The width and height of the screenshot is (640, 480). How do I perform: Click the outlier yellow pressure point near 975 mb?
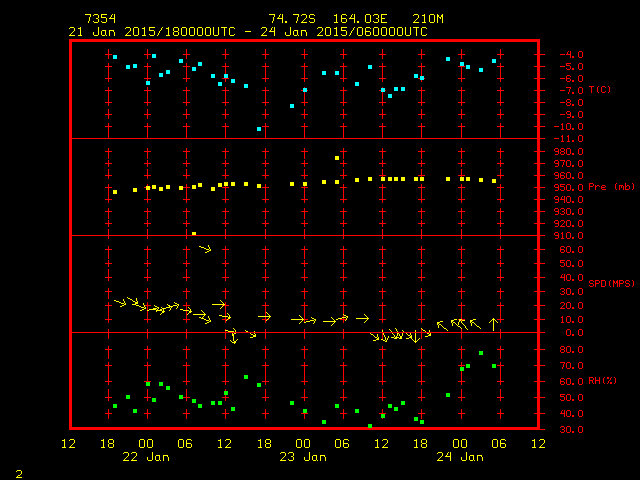click(337, 158)
